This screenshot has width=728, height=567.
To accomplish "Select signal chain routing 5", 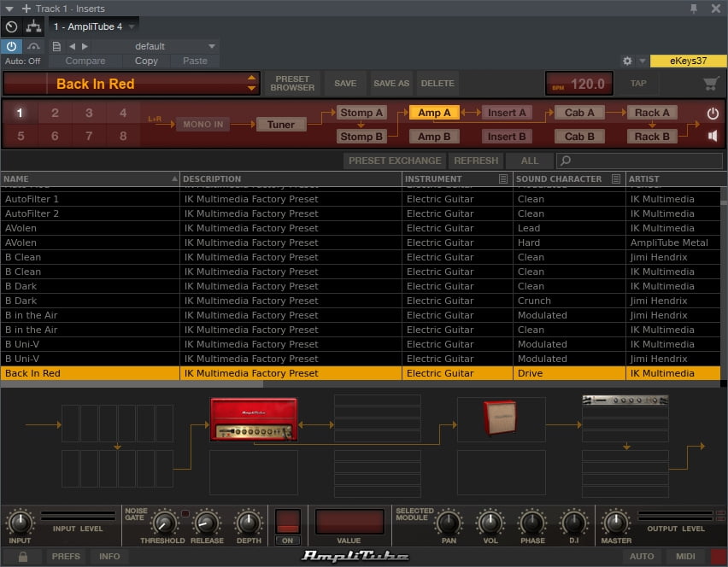I will (21, 136).
